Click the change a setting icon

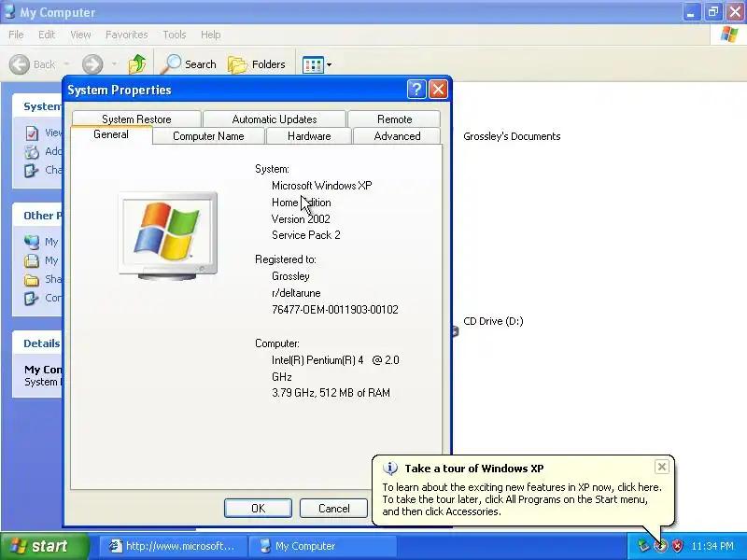[x=32, y=170]
